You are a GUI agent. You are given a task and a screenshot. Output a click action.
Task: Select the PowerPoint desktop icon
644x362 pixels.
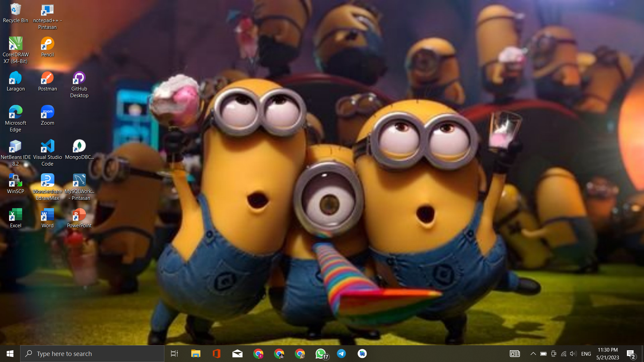coord(79,218)
